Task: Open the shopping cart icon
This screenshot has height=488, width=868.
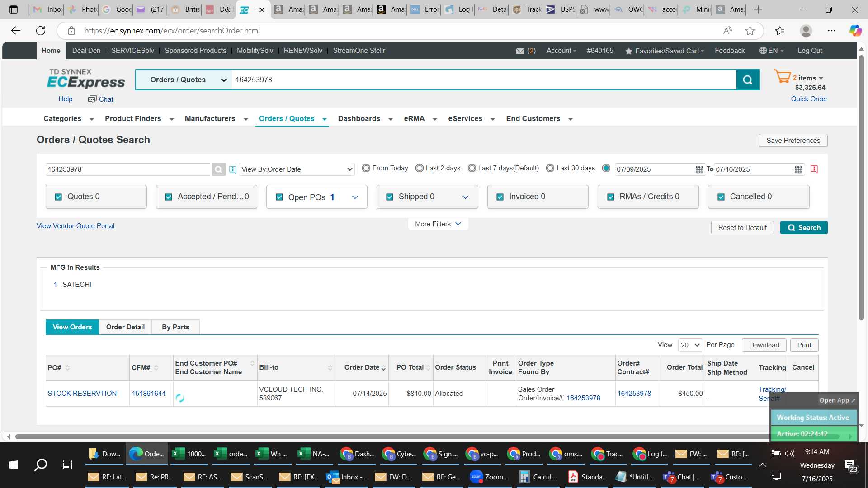Action: 782,76
